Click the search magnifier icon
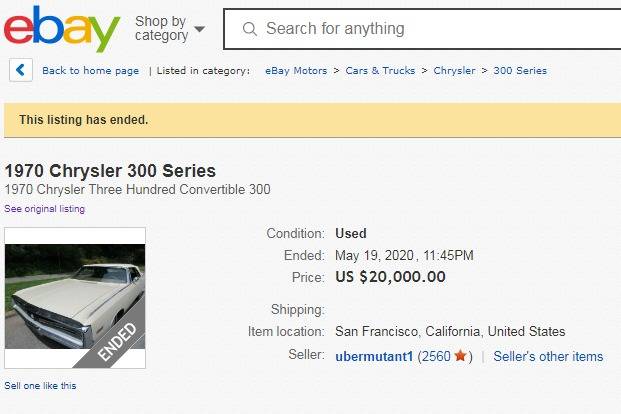 (249, 29)
